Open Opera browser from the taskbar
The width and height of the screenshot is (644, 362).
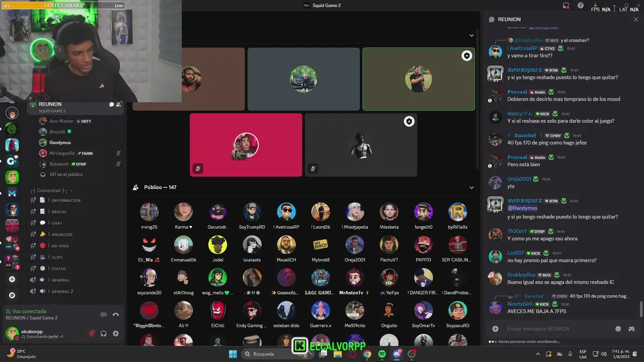point(353,354)
